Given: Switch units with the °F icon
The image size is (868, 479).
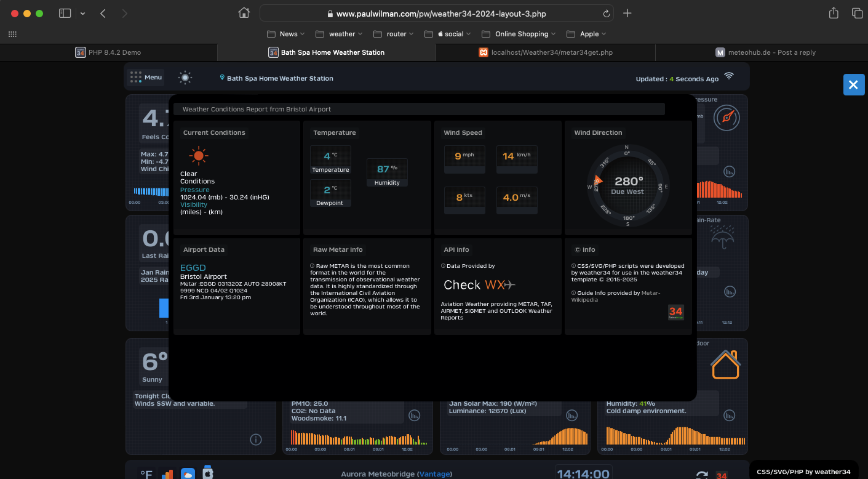Looking at the screenshot, I should tap(146, 473).
